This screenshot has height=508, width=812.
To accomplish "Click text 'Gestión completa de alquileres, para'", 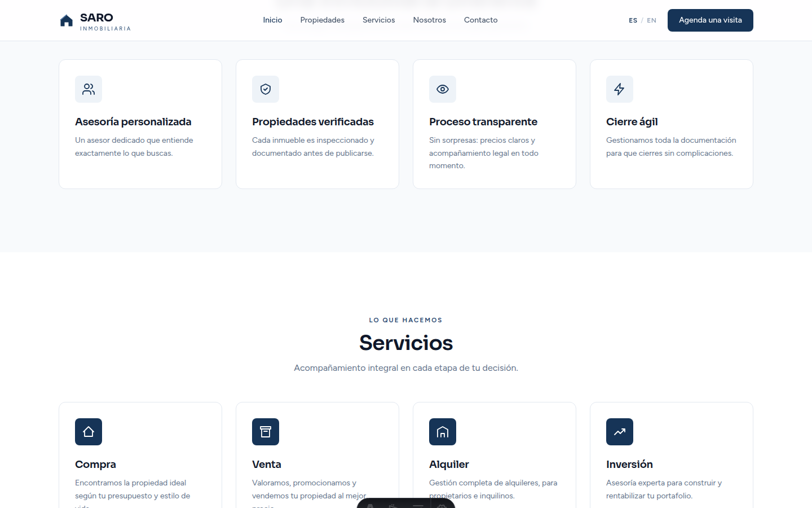I will point(493,483).
